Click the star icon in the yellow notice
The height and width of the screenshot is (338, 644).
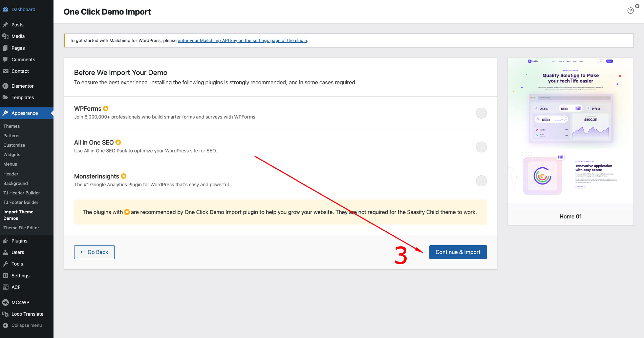[x=127, y=212]
